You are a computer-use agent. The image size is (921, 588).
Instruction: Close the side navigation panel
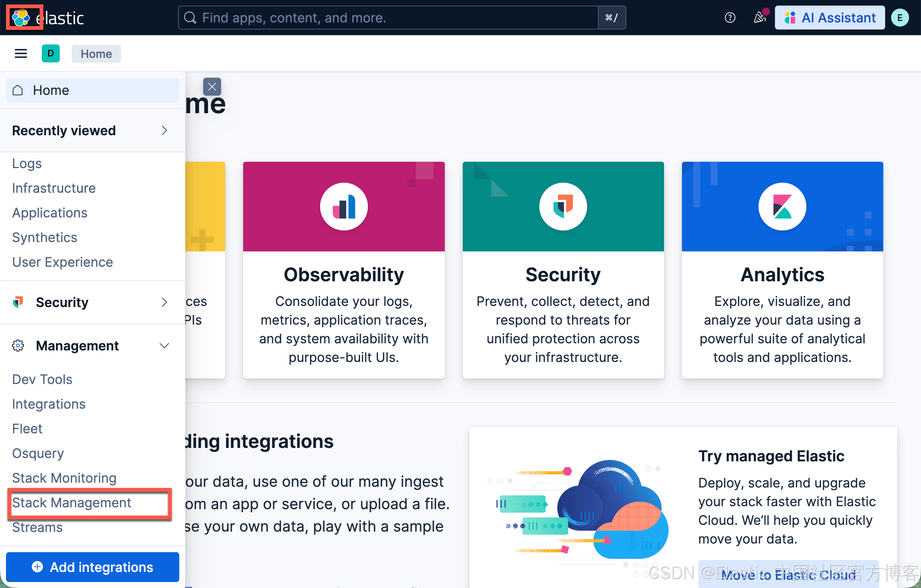pyautogui.click(x=212, y=87)
